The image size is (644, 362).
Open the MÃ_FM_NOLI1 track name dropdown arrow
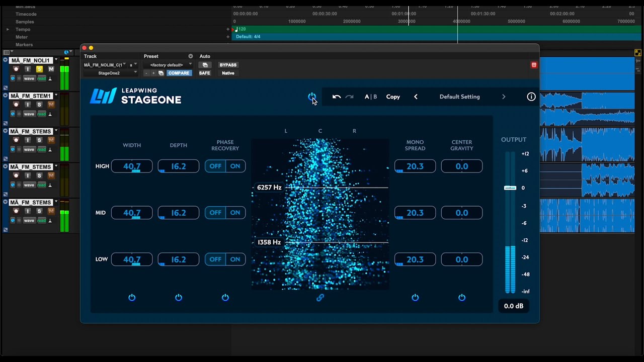(x=56, y=60)
